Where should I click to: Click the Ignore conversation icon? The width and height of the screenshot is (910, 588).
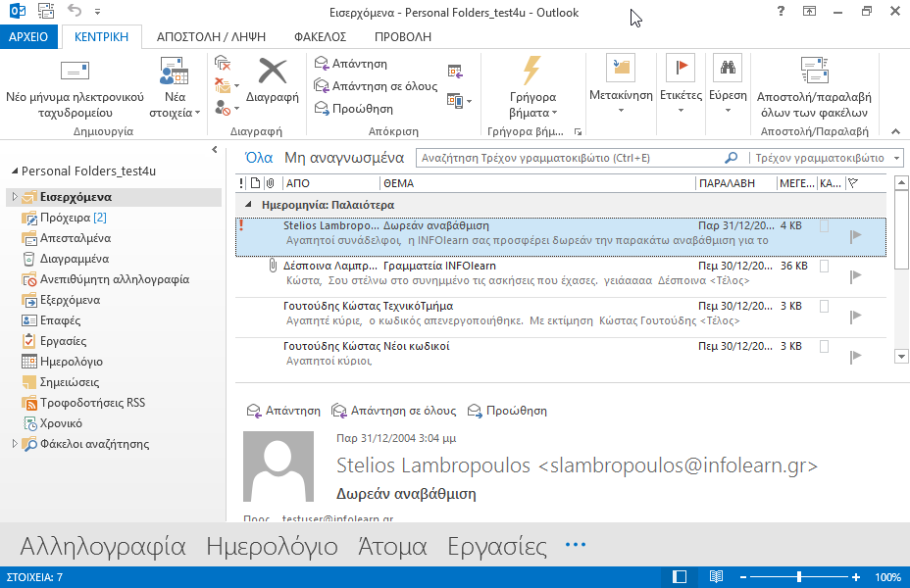click(223, 63)
